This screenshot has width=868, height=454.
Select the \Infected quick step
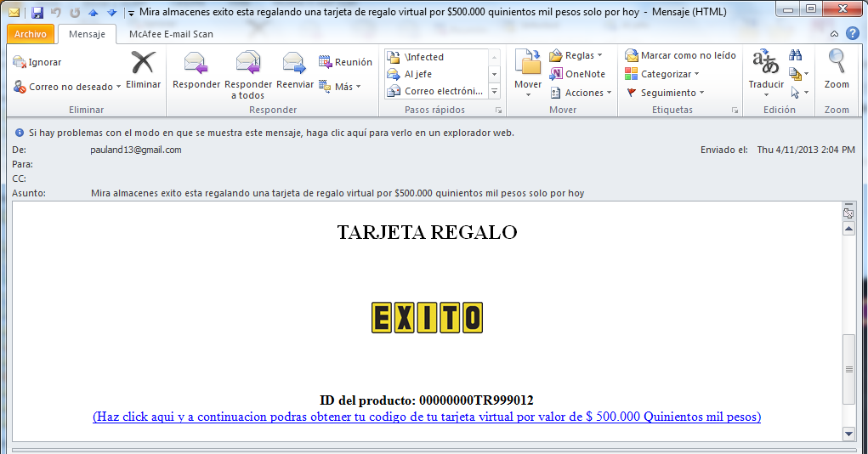coord(437,57)
